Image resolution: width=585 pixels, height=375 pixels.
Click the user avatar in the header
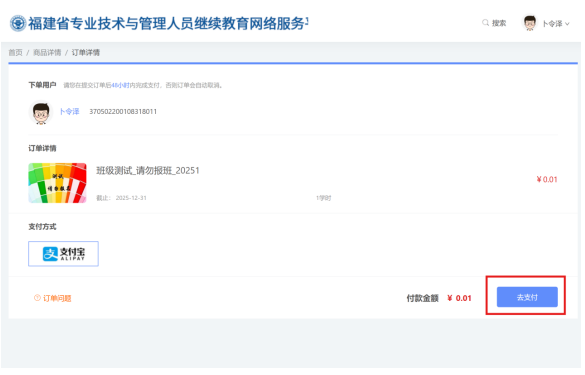(x=530, y=23)
